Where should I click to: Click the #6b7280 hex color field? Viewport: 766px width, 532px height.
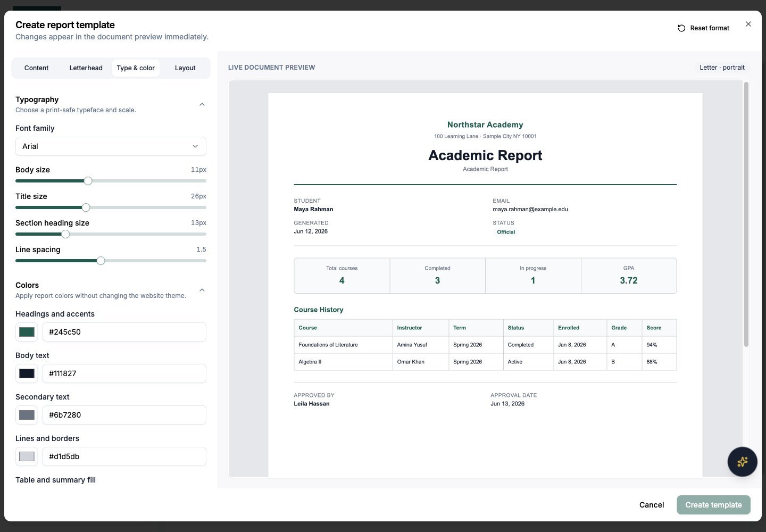click(124, 415)
